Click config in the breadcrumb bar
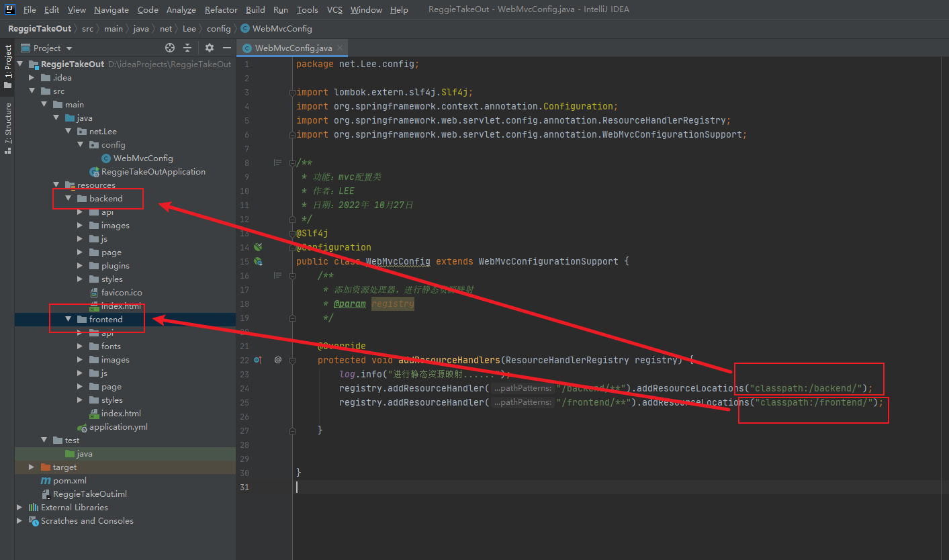The image size is (949, 560). (218, 29)
